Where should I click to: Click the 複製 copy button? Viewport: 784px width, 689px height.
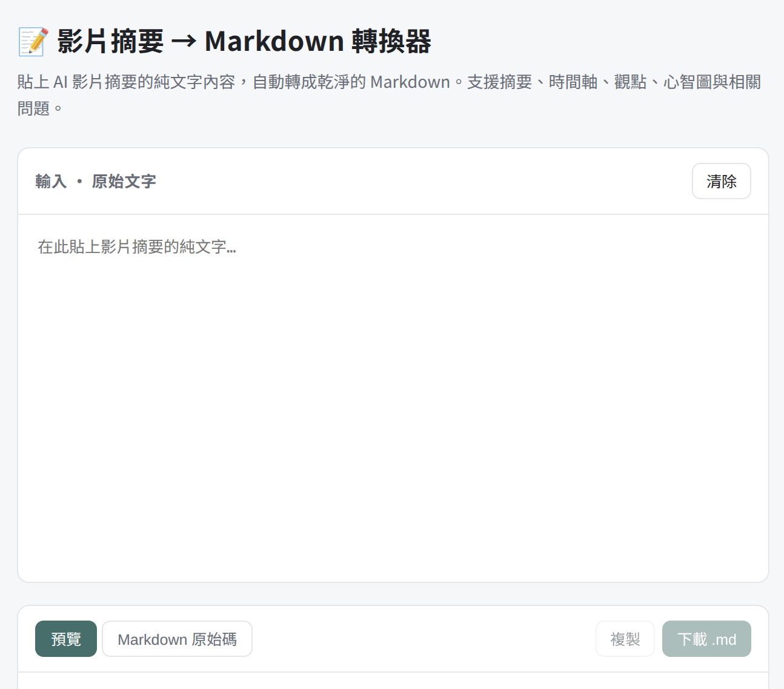(x=625, y=639)
